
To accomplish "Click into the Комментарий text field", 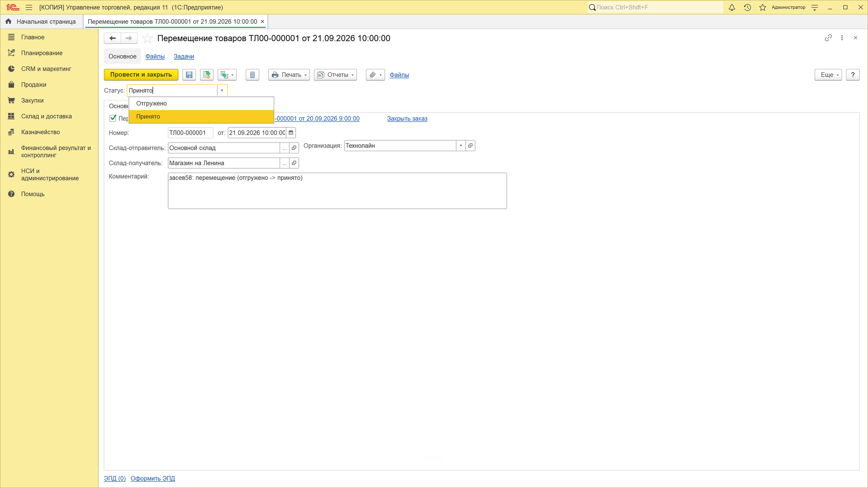I will click(338, 191).
